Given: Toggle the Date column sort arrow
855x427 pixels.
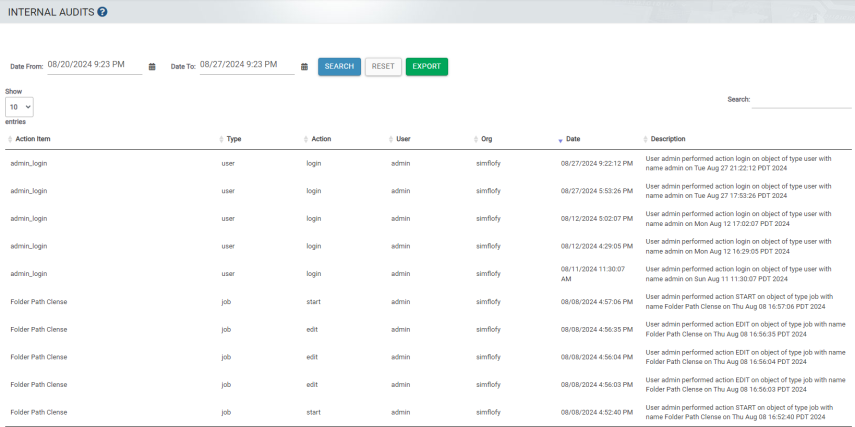Looking at the screenshot, I should click(561, 139).
